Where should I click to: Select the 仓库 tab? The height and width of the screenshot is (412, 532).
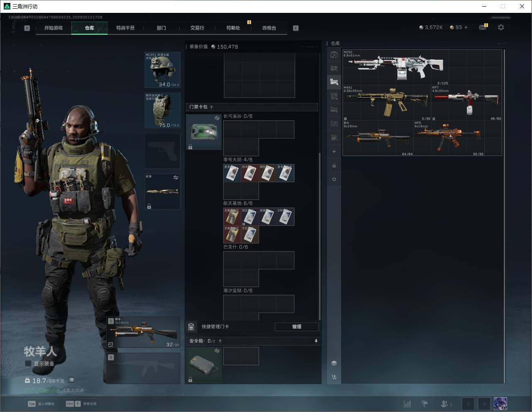coord(90,28)
